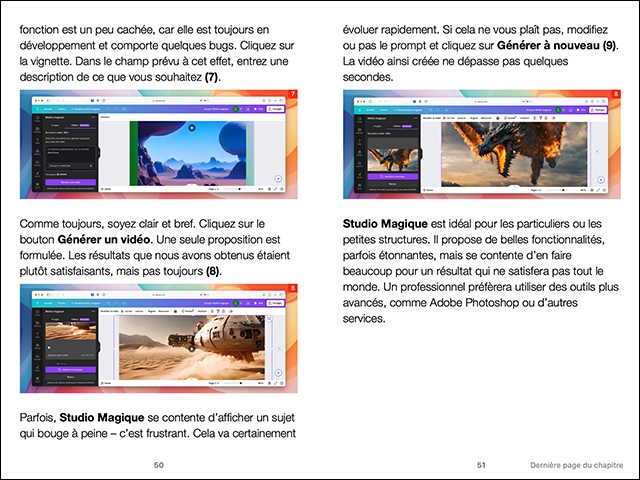Click 'Studio Magique' beginning the last page 51 paragraph

tap(385, 224)
